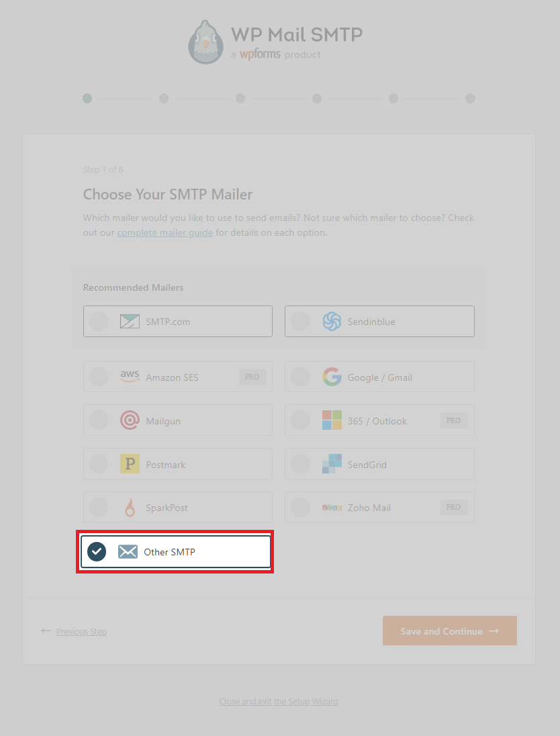Screen dimensions: 560x736
Task: Click the first progress step dot
Action: click(x=87, y=98)
